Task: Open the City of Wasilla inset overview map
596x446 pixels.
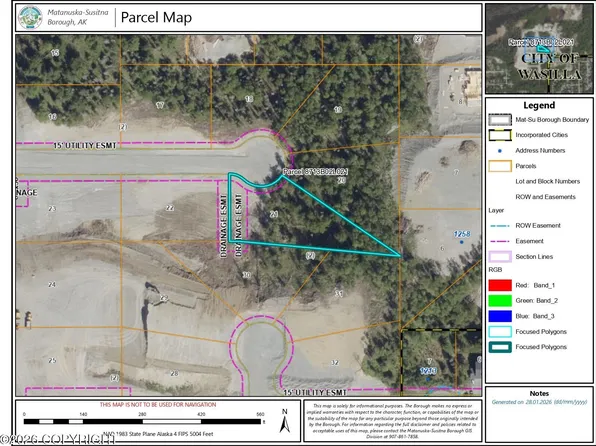Action: 539,48
